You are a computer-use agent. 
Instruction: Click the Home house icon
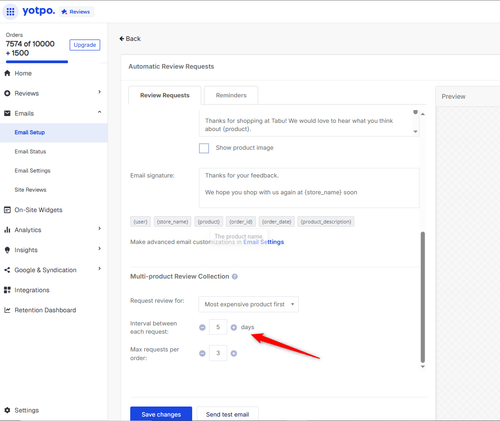(x=7, y=73)
